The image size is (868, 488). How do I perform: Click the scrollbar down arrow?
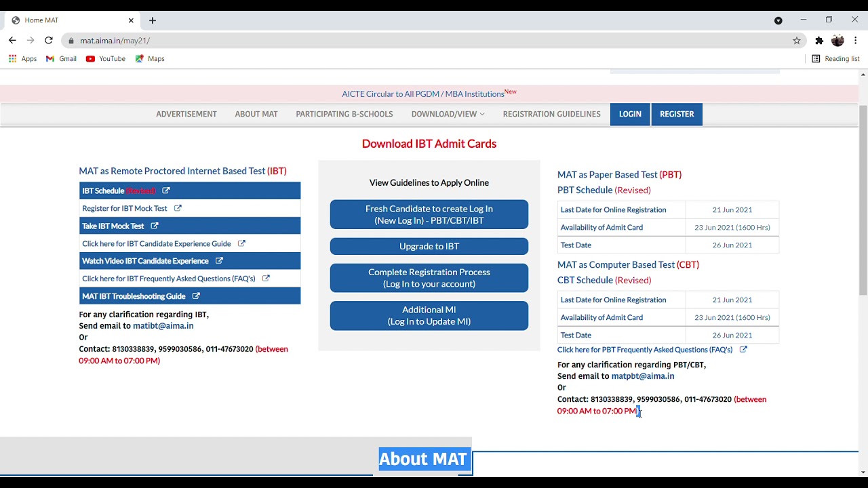pyautogui.click(x=863, y=472)
